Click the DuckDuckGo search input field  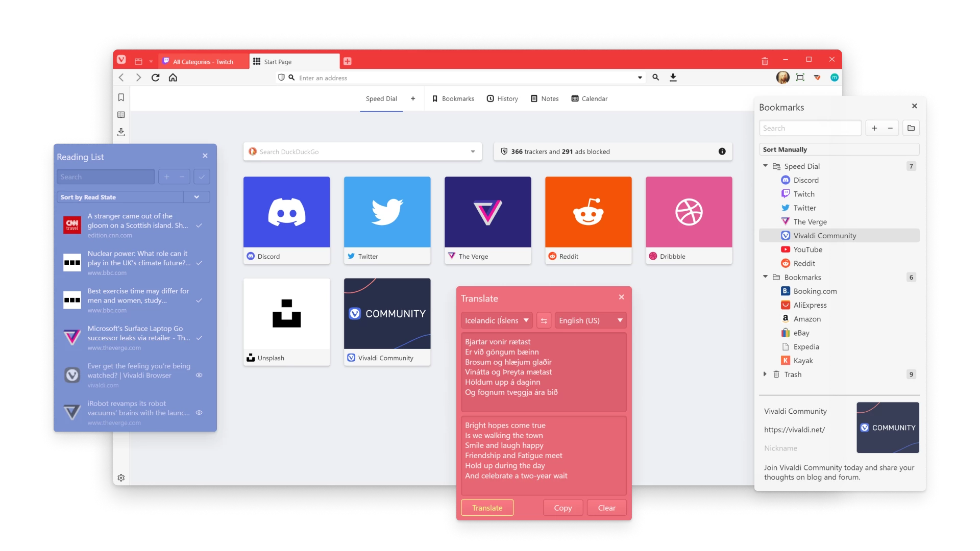pyautogui.click(x=363, y=151)
